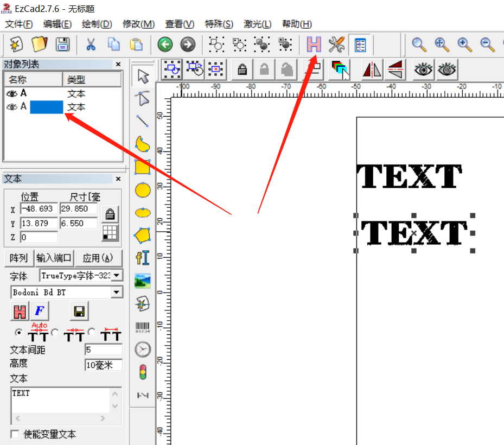Open the tools/settings wrench icon
Screen dimensions: 504x445
(x=336, y=44)
